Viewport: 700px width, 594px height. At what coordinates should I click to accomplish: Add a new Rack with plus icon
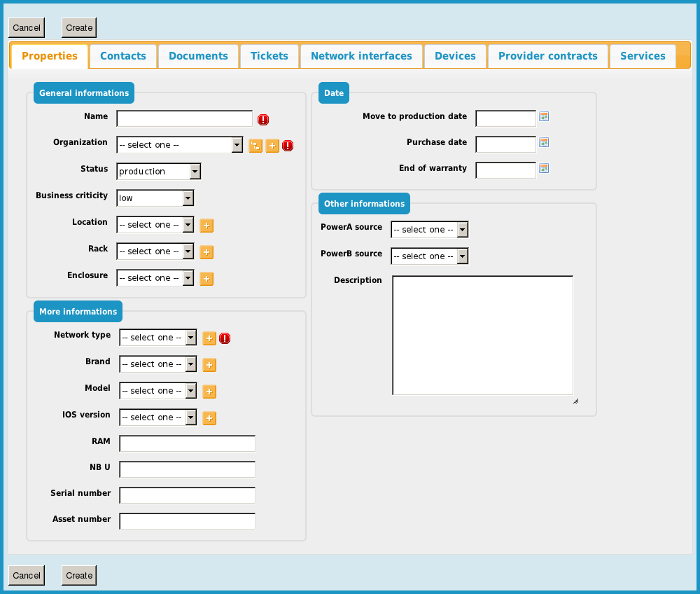pos(206,252)
